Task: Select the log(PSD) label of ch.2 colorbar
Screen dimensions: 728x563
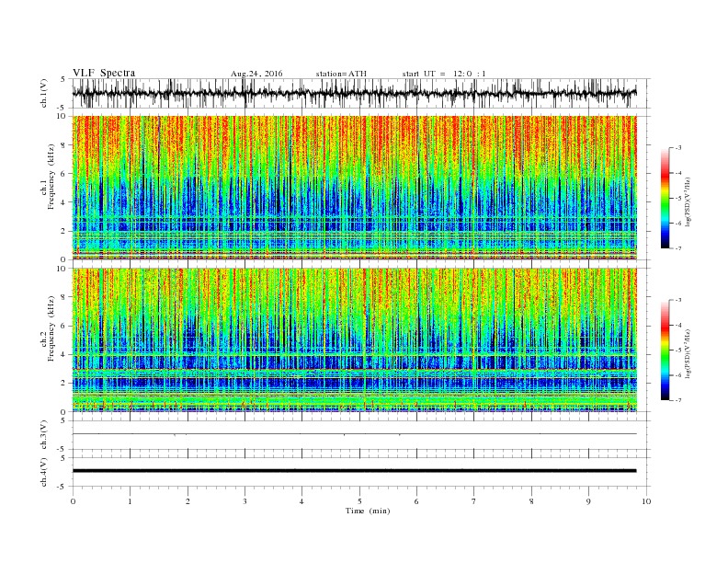Action: coord(688,353)
